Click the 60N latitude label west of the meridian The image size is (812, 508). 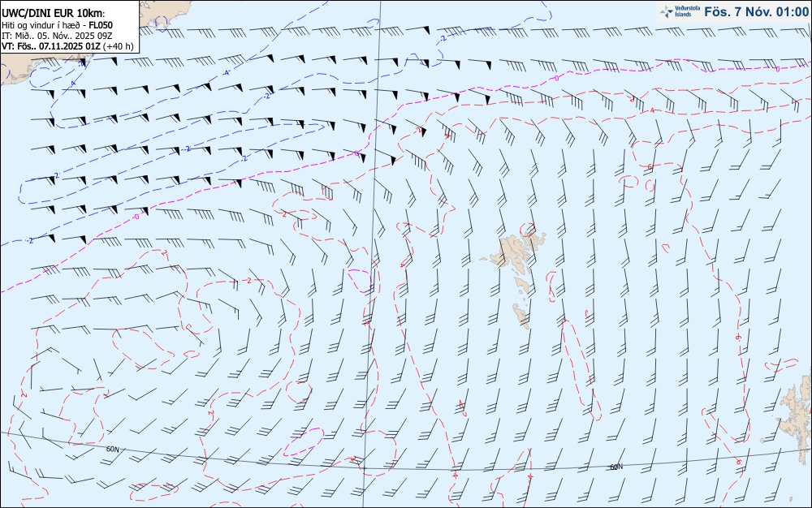click(x=112, y=449)
